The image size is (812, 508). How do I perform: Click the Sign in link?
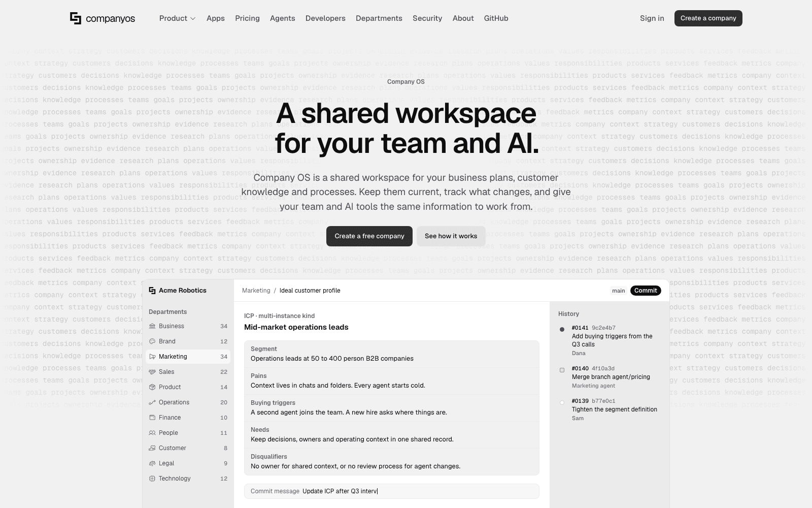point(652,18)
